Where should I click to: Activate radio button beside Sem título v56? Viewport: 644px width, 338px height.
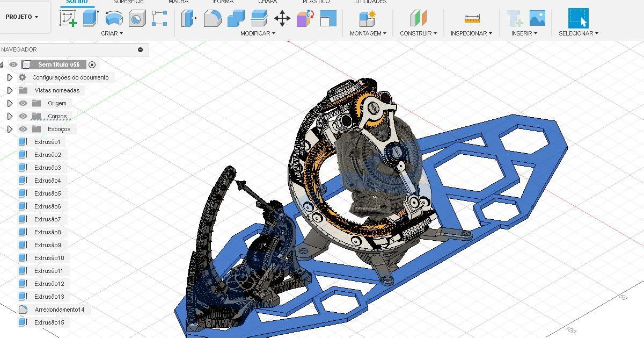(x=92, y=64)
